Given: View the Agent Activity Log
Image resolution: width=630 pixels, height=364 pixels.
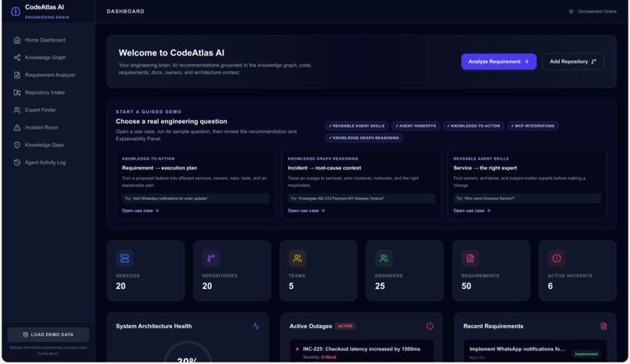Looking at the screenshot, I should pos(48,162).
